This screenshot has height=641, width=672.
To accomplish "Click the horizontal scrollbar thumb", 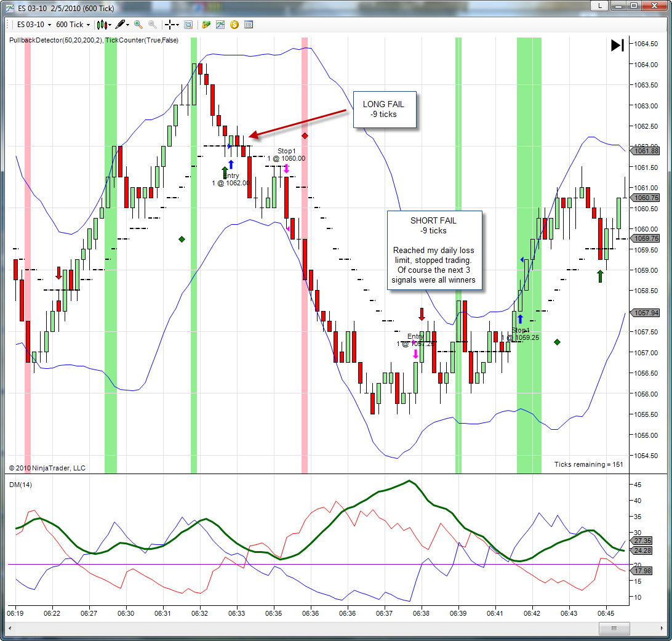I will coord(614,629).
